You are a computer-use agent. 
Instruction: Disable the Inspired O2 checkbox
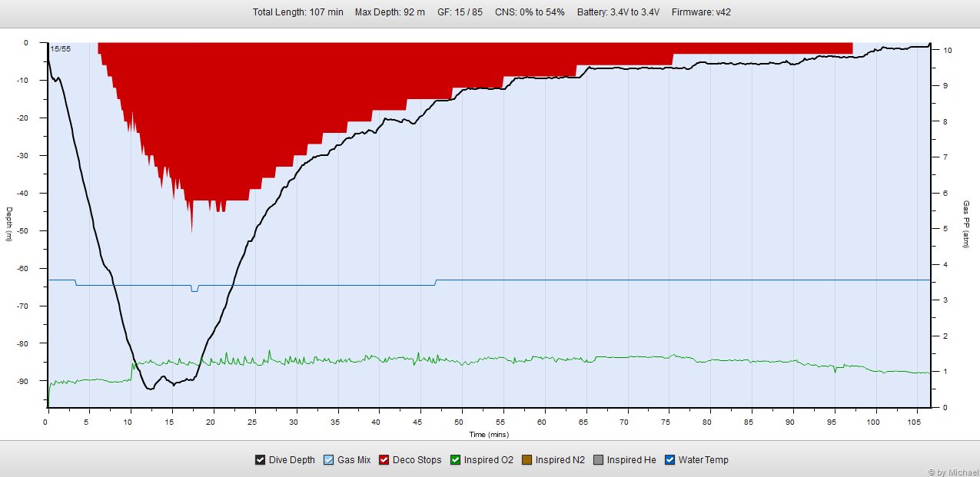pos(455,460)
